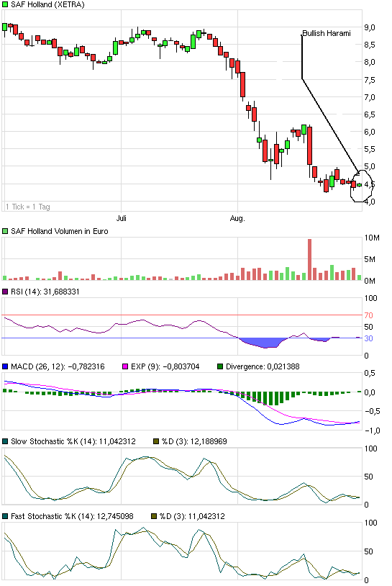Click the Fast Stochastic %K (14): 12,745098 label
392x586 pixels.
pyautogui.click(x=72, y=516)
